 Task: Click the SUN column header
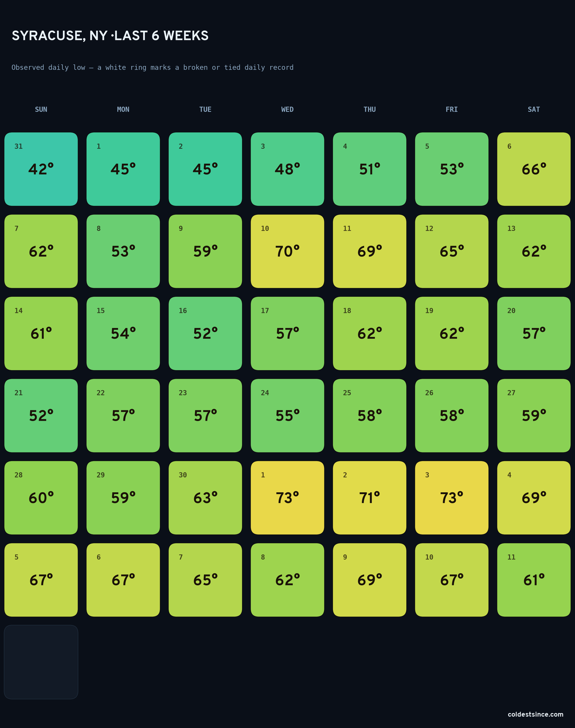(41, 109)
